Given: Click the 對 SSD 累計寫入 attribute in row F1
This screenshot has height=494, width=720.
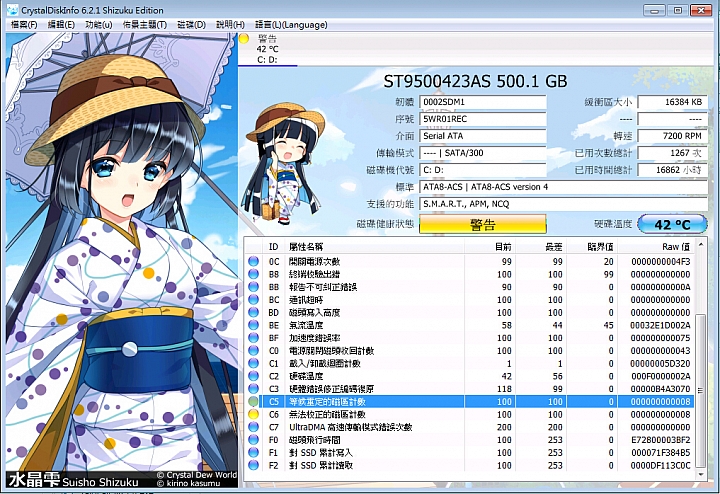Looking at the screenshot, I should (x=321, y=452).
